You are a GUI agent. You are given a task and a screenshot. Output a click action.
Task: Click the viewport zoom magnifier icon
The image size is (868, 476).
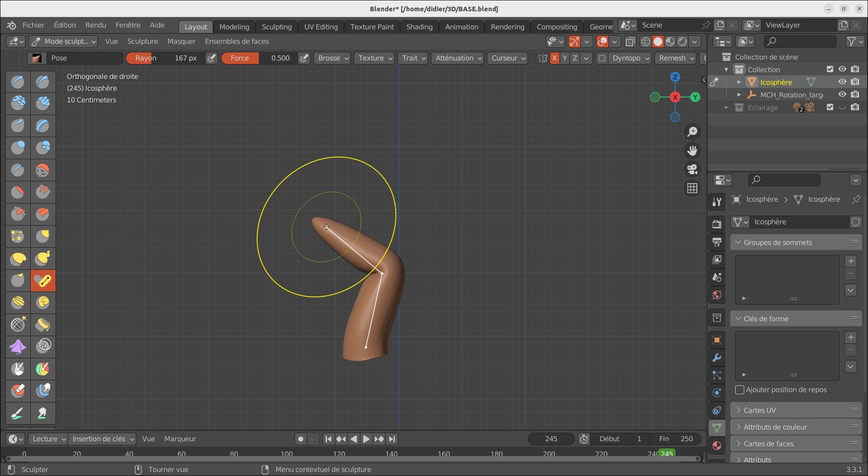[692, 132]
